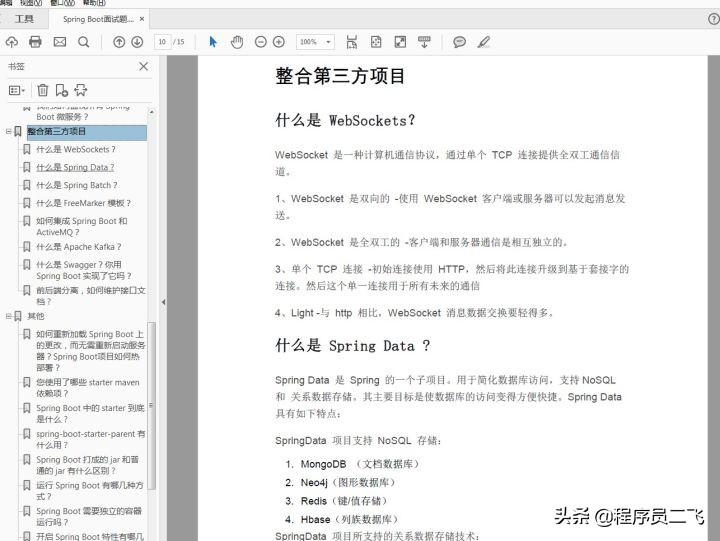Click bookmark icon beside 什么是 WebSockets
This screenshot has width=720, height=541.
pos(27,149)
